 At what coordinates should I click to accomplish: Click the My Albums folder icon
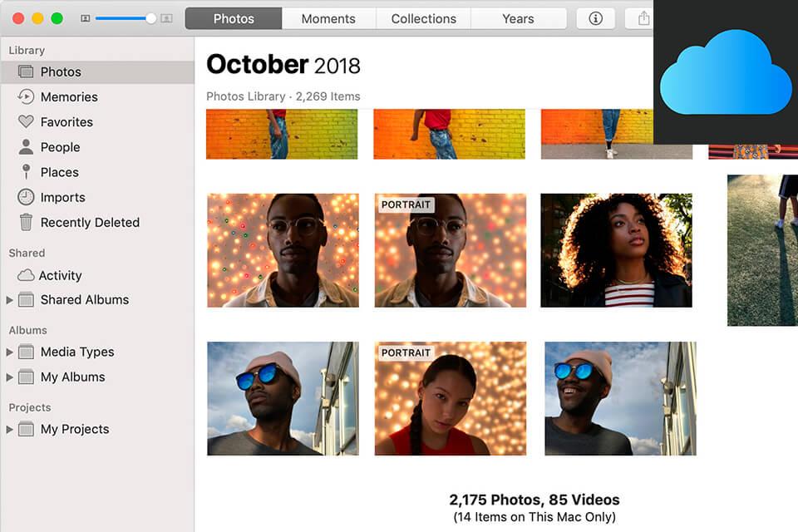coord(26,377)
